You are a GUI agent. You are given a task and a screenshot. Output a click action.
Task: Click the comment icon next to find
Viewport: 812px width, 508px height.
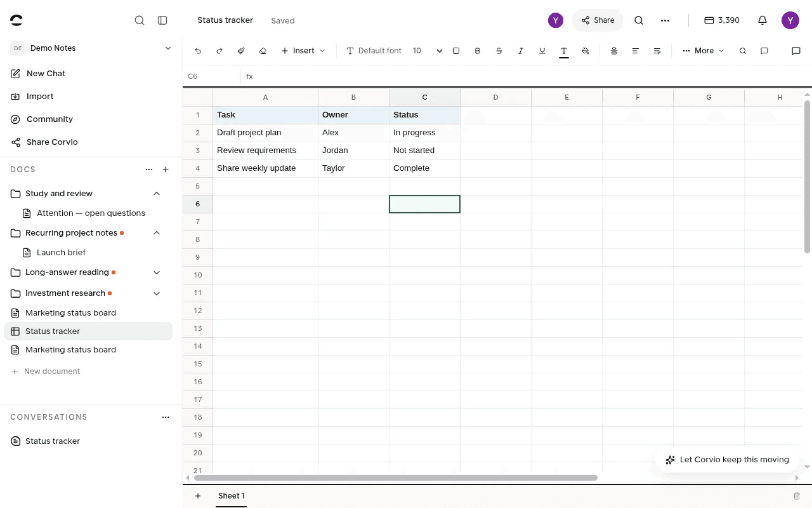(764, 51)
